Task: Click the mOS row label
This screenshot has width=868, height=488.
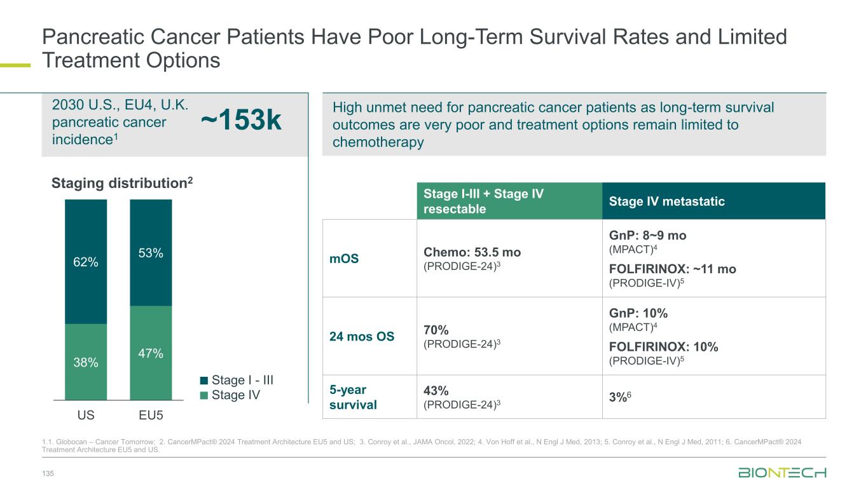Action: [343, 259]
